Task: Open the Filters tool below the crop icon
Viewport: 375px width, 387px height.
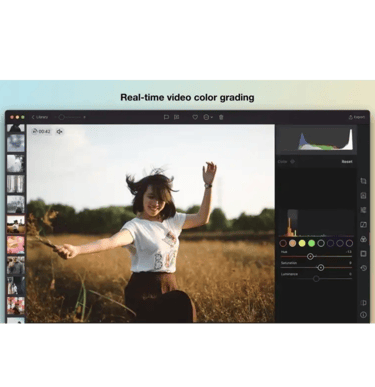Action: 363,196
